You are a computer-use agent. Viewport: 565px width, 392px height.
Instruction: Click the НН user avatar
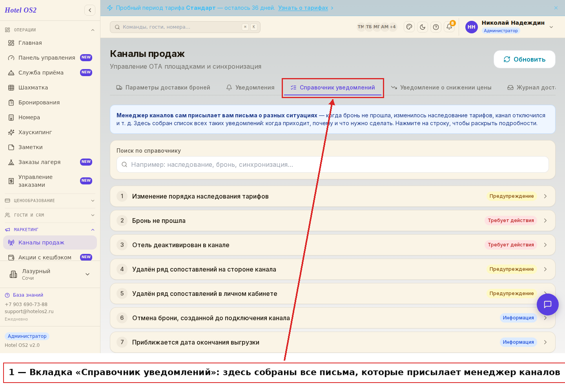(472, 27)
